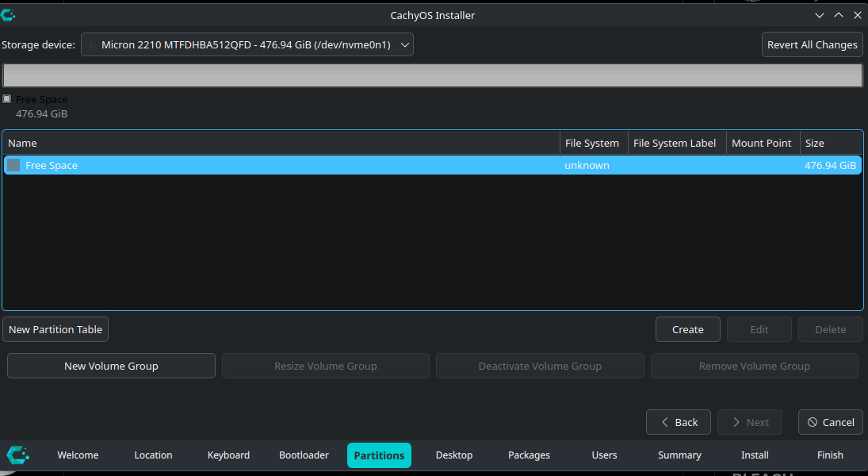The width and height of the screenshot is (868, 476).
Task: Click the CachyOS Installer window title
Action: tap(432, 16)
